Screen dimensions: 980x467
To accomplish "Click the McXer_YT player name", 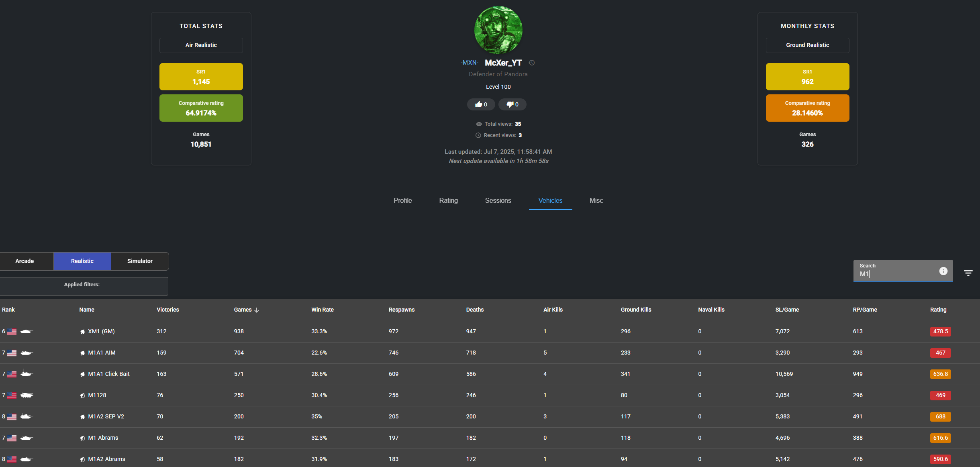I will click(503, 63).
